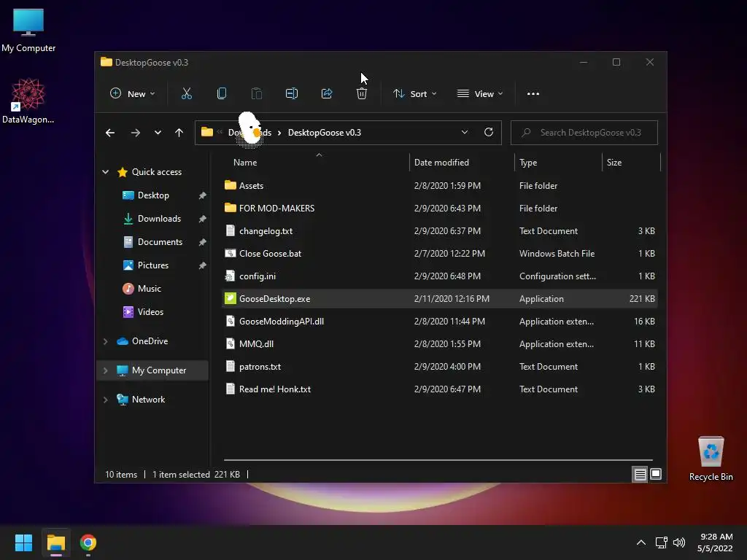Click the Cut scissors icon
Image resolution: width=747 pixels, height=560 pixels.
(x=186, y=94)
